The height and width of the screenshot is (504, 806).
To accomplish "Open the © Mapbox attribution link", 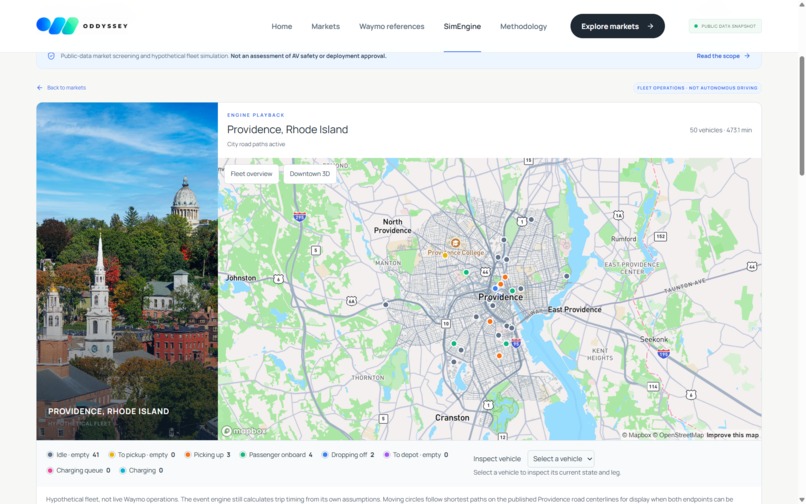I will click(x=636, y=435).
